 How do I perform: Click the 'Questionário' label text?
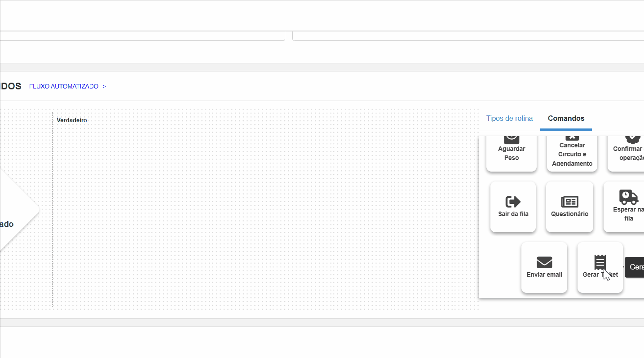click(569, 214)
